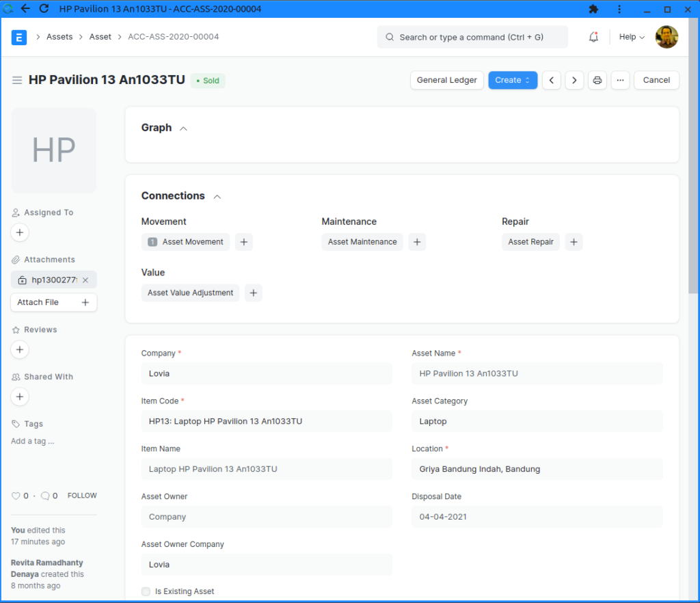Click the Asset Category field showing Laptop

pyautogui.click(x=537, y=421)
